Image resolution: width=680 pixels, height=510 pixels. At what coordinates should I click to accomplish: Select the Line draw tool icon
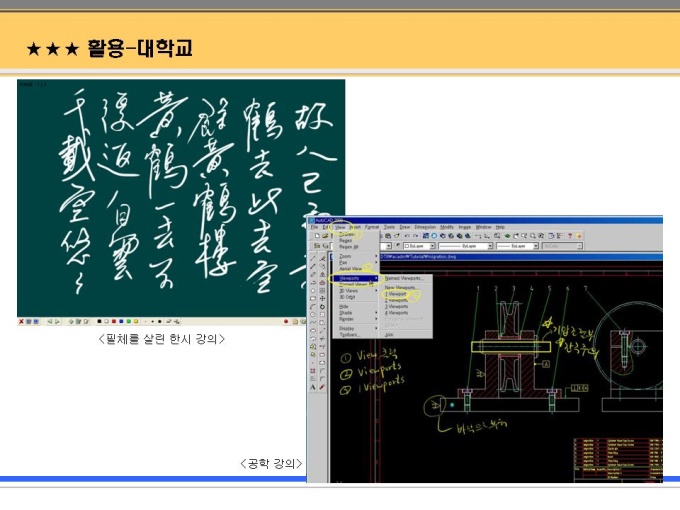tap(313, 259)
